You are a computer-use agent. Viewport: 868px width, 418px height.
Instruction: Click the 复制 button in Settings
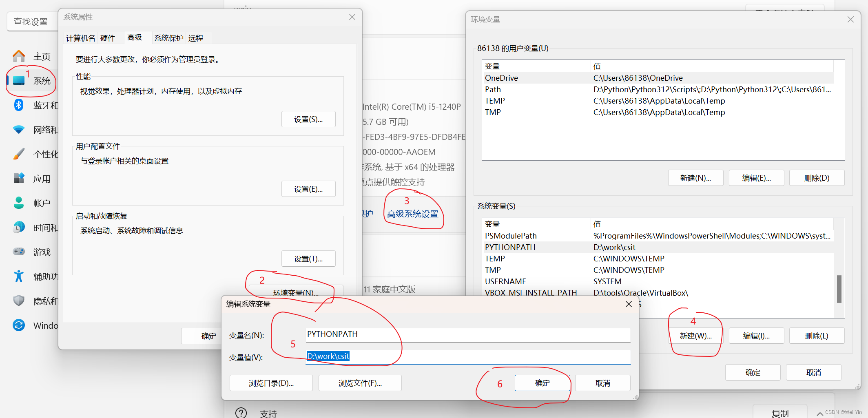coord(780,412)
